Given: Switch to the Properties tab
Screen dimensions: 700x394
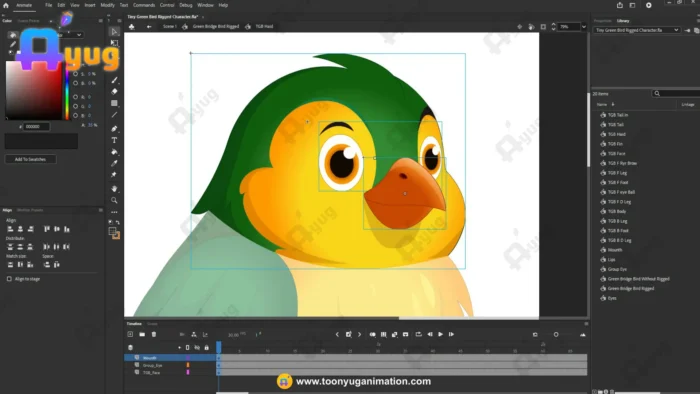Looking at the screenshot, I should (602, 21).
